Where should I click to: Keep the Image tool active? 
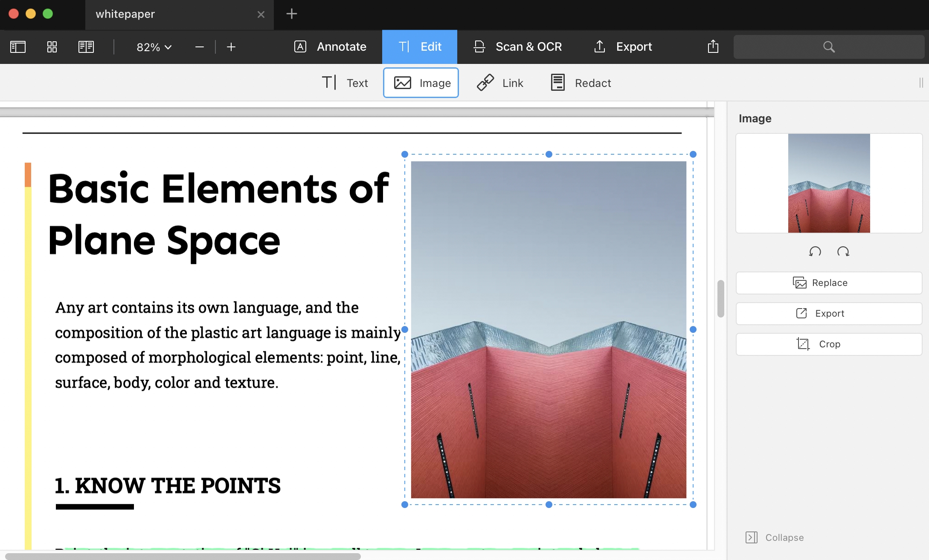click(421, 83)
